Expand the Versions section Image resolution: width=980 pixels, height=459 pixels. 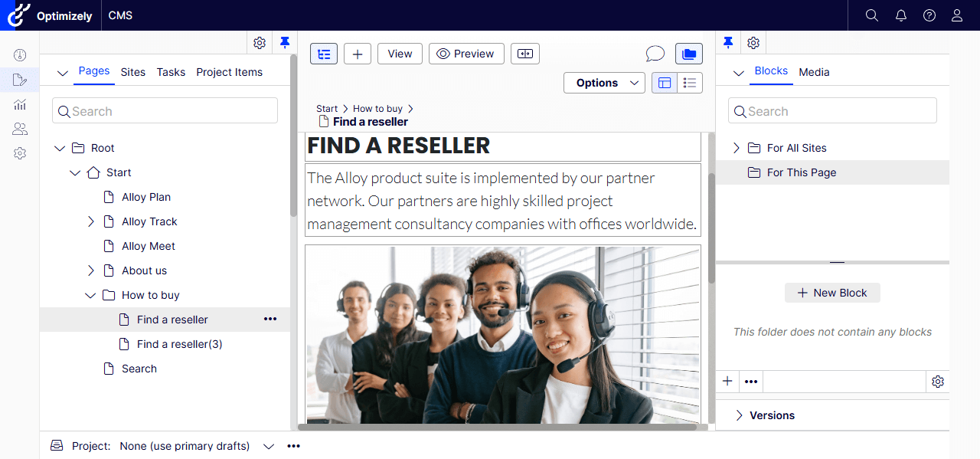coord(740,415)
